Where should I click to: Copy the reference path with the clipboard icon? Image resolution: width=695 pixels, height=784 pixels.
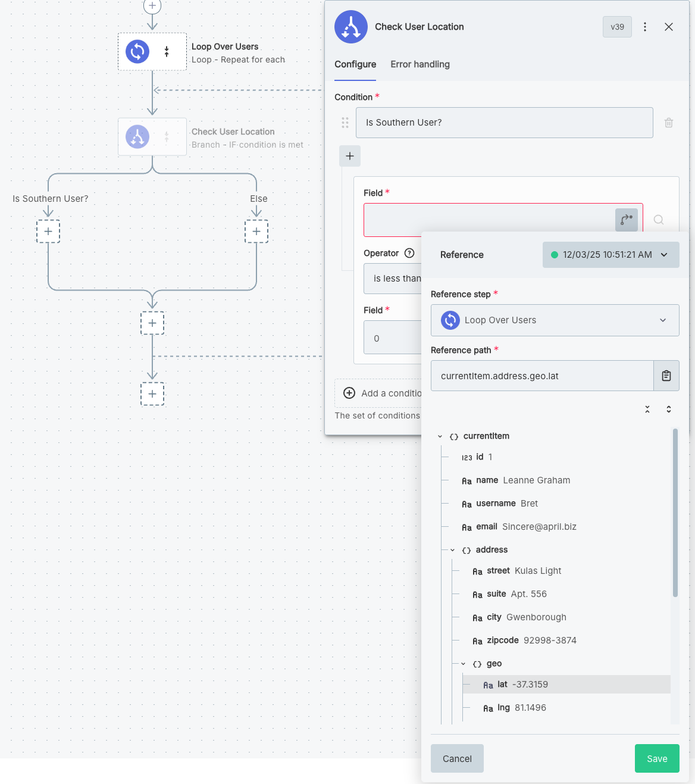(x=666, y=376)
